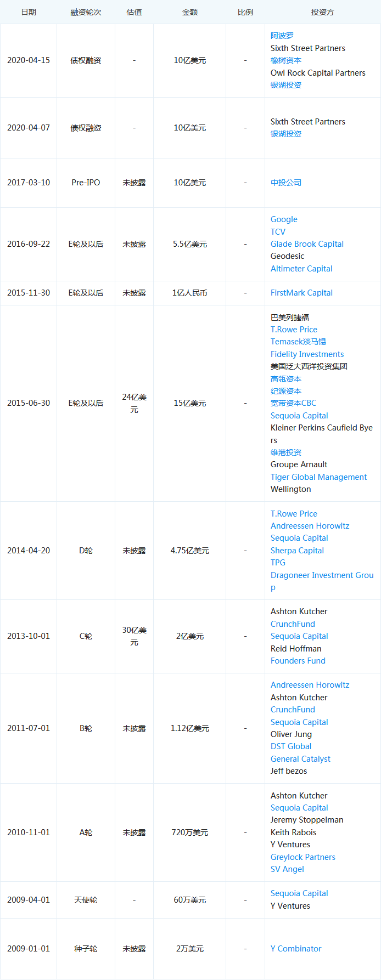Open the Y Combinator link
The image size is (381, 980).
pyautogui.click(x=296, y=949)
